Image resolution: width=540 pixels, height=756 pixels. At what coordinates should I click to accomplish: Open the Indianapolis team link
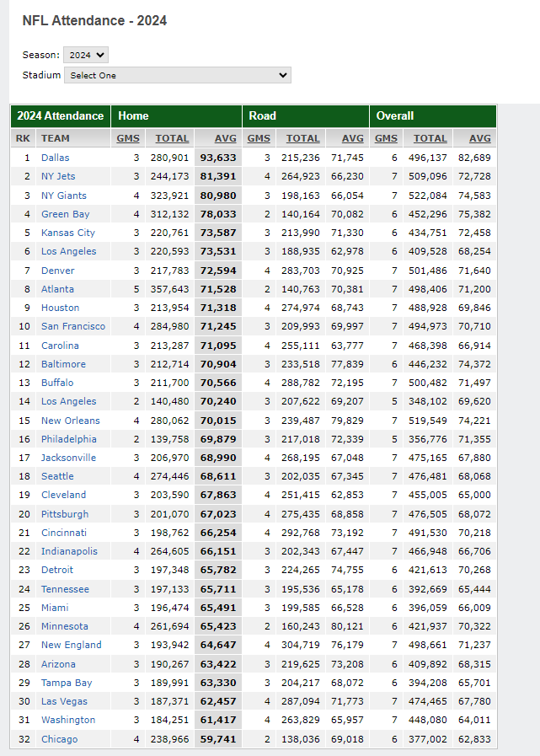[x=69, y=551]
